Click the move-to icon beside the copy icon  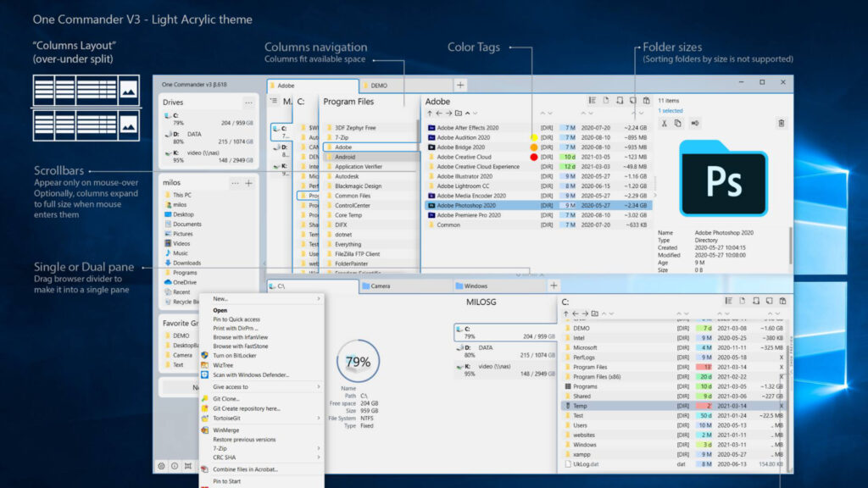point(695,124)
